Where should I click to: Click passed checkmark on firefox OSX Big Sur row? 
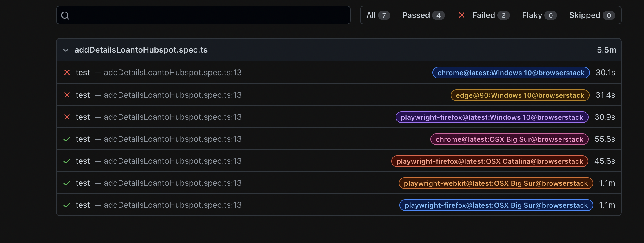(x=67, y=205)
